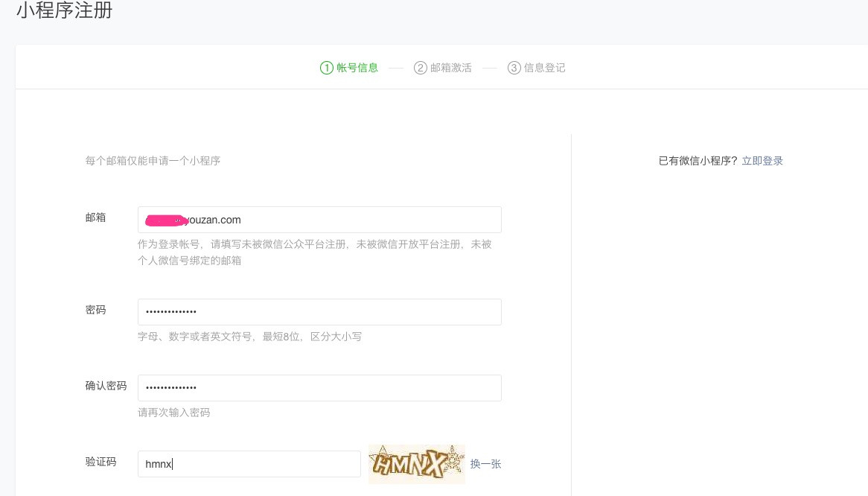Viewport: 868px width, 496px height.
Task: Click the 请再次输入密码 hint text
Action: pyautogui.click(x=174, y=413)
